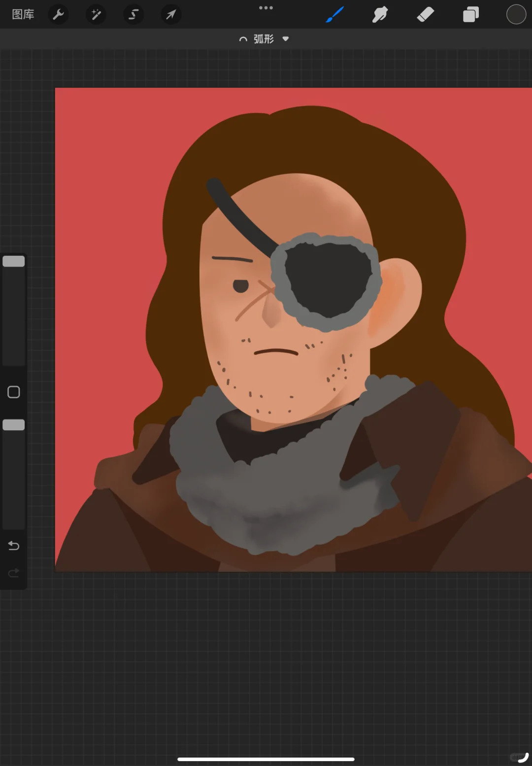
Task: Open the Layers panel
Action: point(471,14)
